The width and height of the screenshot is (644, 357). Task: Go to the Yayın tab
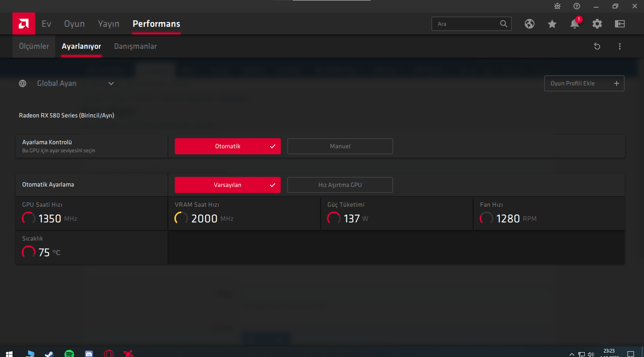pyautogui.click(x=109, y=24)
